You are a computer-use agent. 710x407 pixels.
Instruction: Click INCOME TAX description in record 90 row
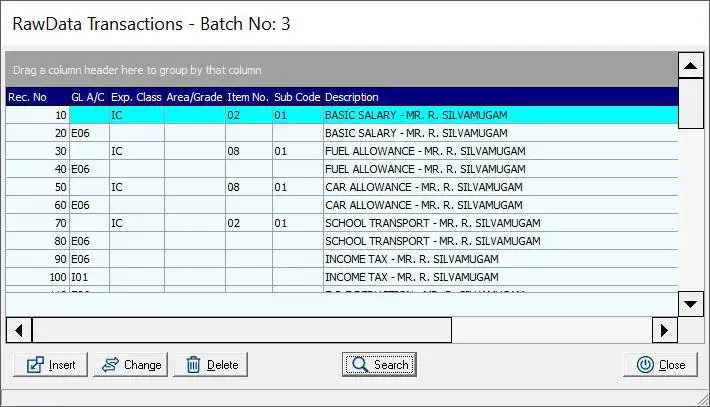click(x=500, y=259)
